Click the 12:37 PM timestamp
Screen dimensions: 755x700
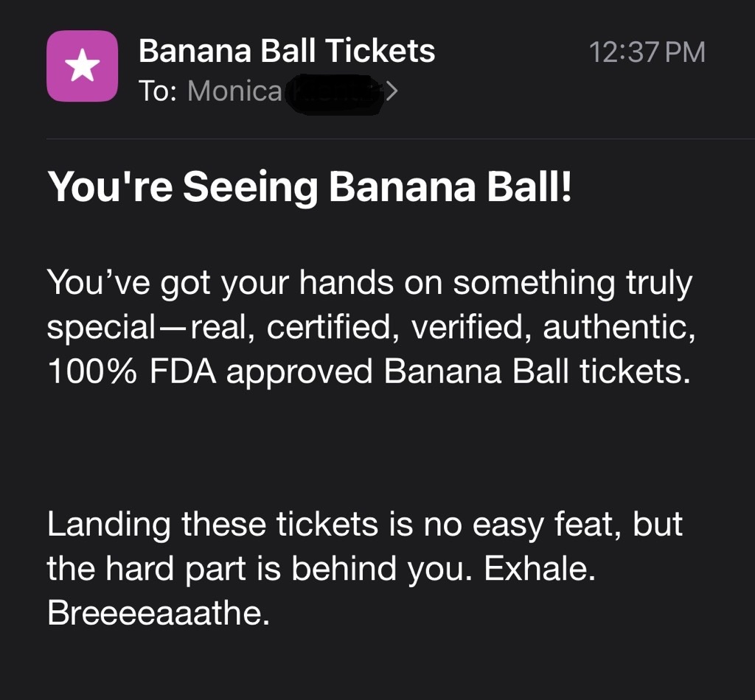click(x=647, y=52)
